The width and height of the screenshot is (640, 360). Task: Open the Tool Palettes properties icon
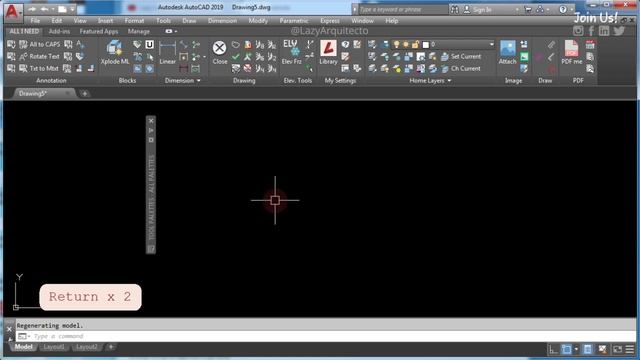(151, 140)
